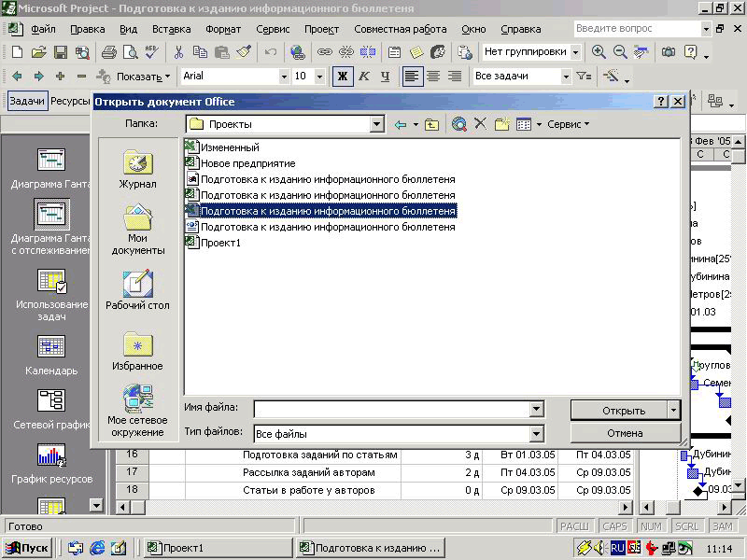Open the Файл menu
The height and width of the screenshot is (560, 747).
43,29
